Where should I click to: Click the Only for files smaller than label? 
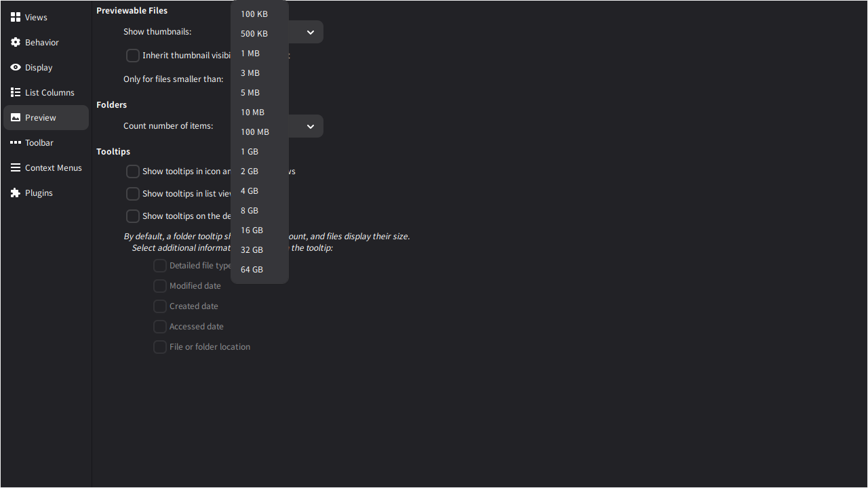point(174,79)
